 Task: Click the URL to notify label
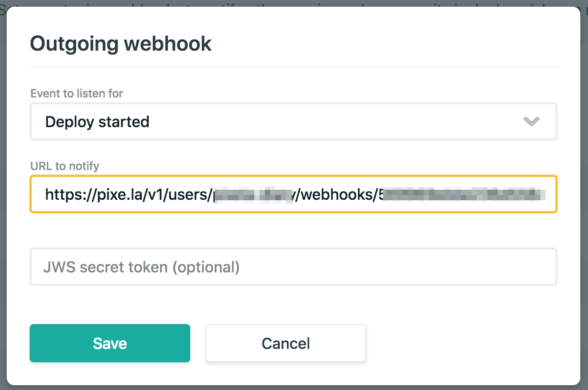[65, 166]
